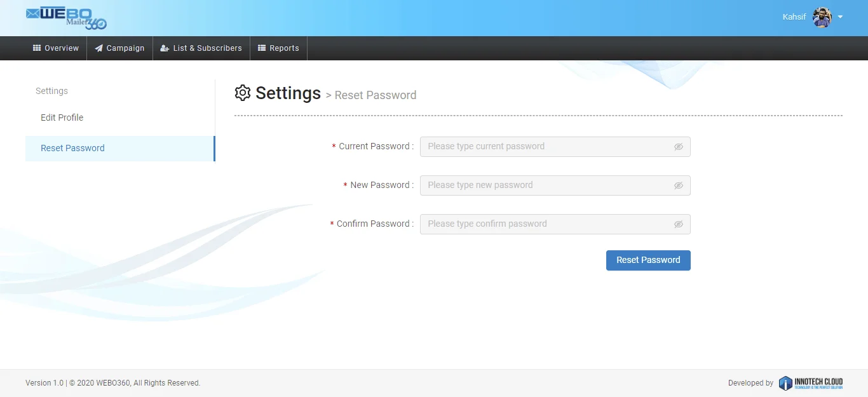The width and height of the screenshot is (868, 397).
Task: Select Edit Profile in the sidebar
Action: pos(62,118)
